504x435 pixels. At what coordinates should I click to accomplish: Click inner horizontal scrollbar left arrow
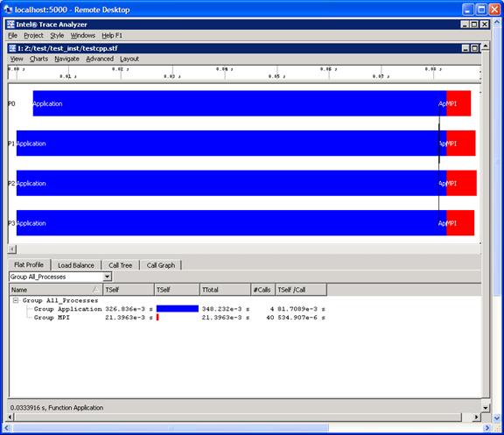[x=10, y=417]
